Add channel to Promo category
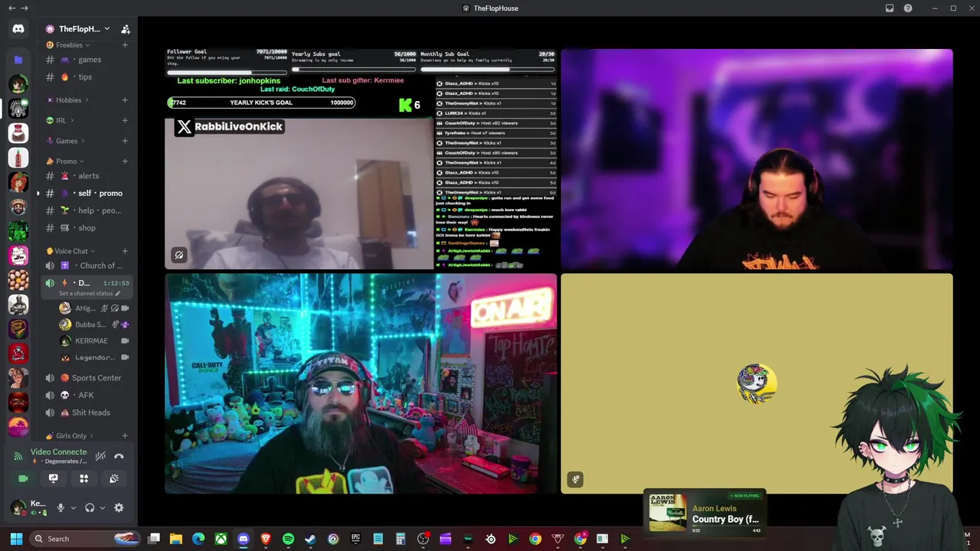The height and width of the screenshot is (551, 980). 125,161
